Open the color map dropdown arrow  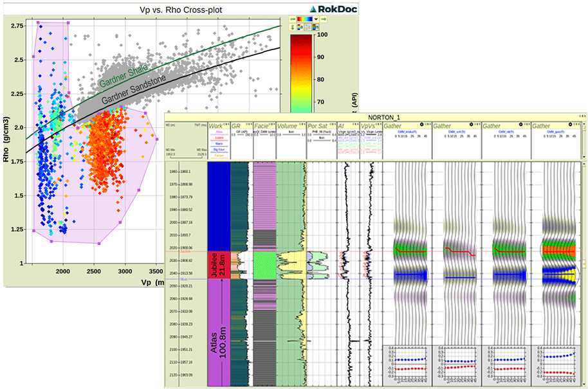[316, 19]
